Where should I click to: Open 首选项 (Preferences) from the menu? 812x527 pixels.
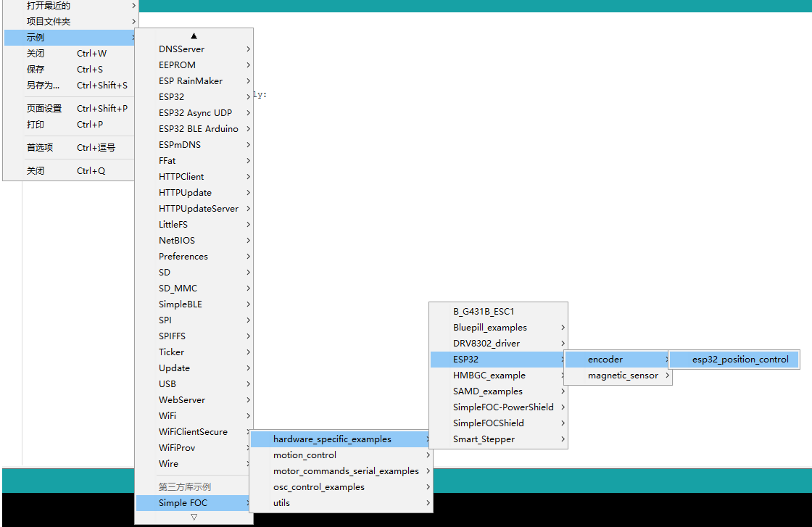(34, 147)
